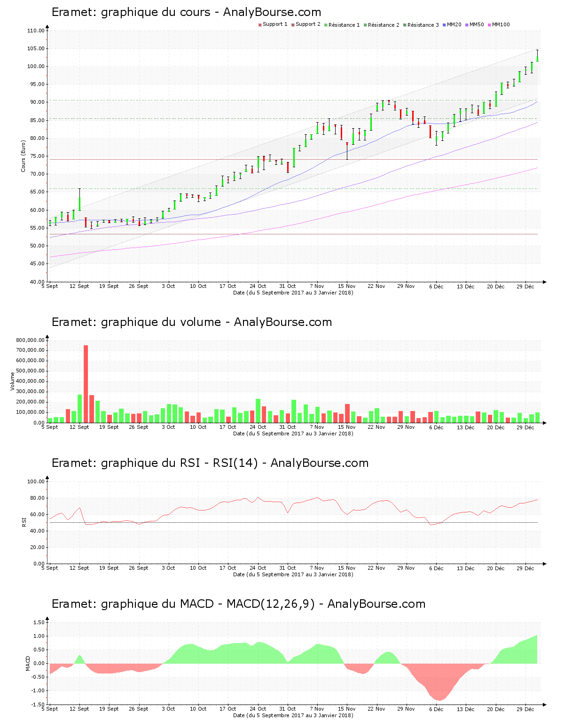Image resolution: width=564 pixels, height=728 pixels.
Task: Click the '24 Oct' label on the price chart axis
Action: (x=258, y=286)
